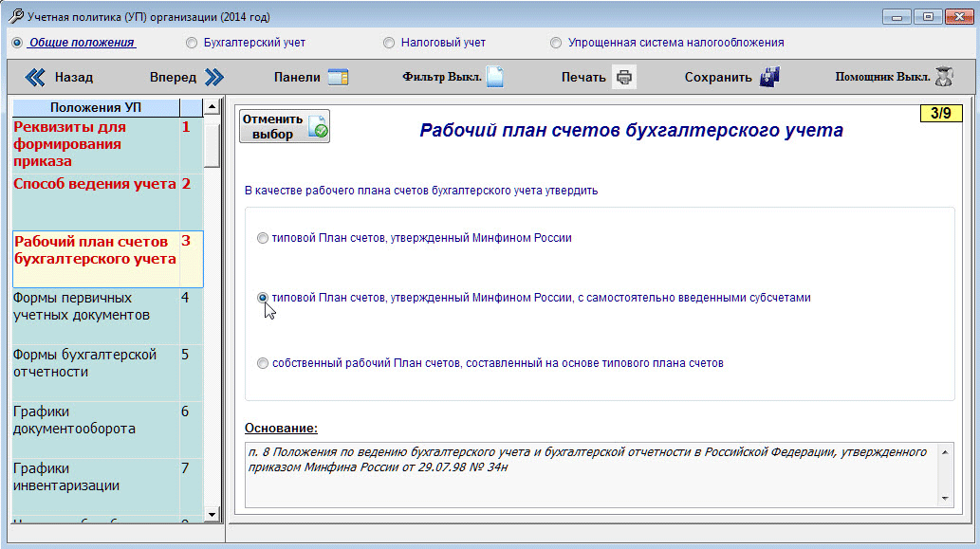Click the Отменить выбор button
Viewport: 980px width, 549px height.
click(x=285, y=126)
